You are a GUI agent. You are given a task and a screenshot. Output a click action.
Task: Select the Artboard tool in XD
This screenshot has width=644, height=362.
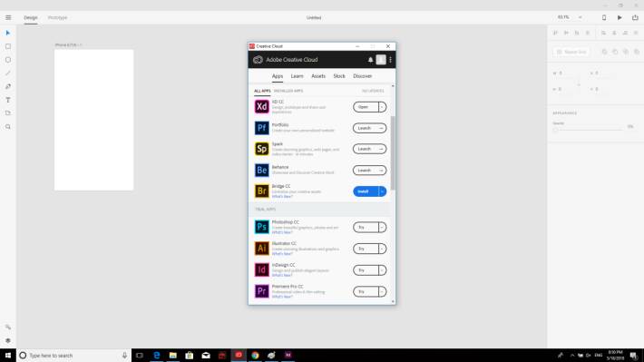pos(8,113)
